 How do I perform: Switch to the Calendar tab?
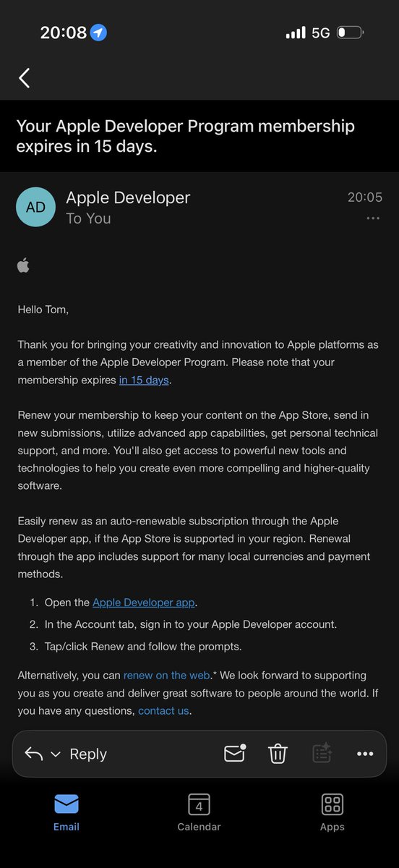tap(199, 812)
